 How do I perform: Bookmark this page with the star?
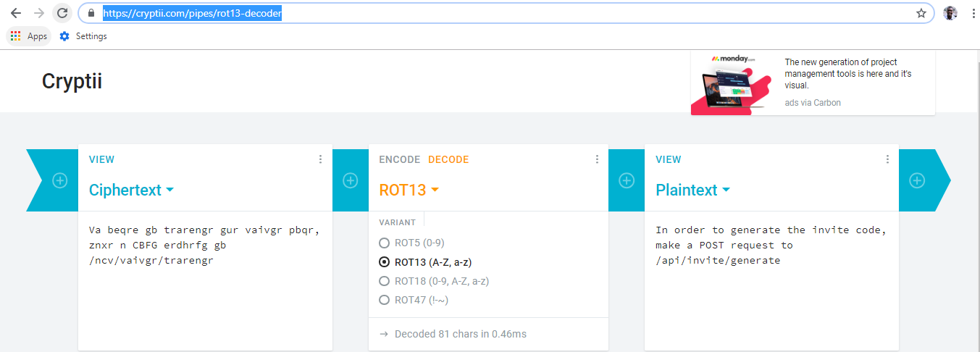click(921, 13)
